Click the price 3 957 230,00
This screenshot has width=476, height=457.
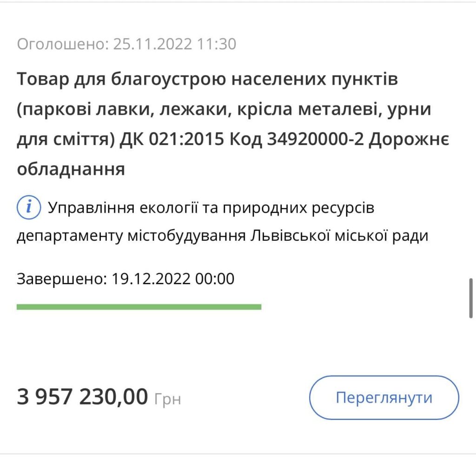(x=82, y=397)
